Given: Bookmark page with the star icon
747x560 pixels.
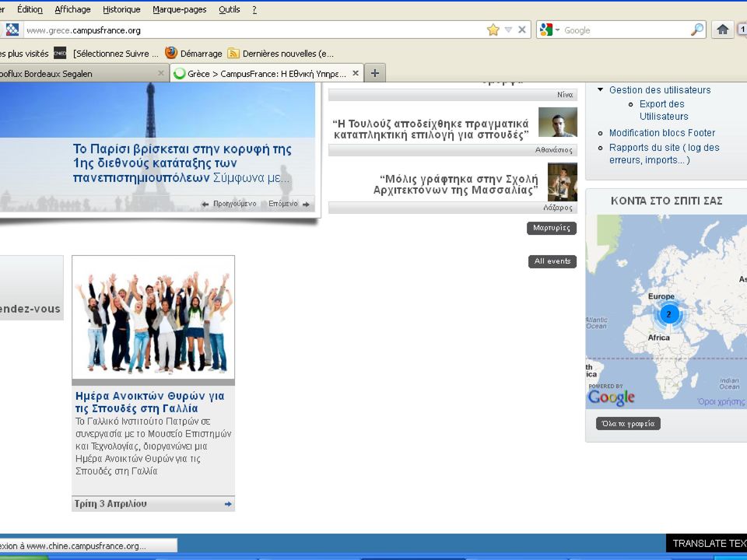Looking at the screenshot, I should click(x=493, y=30).
